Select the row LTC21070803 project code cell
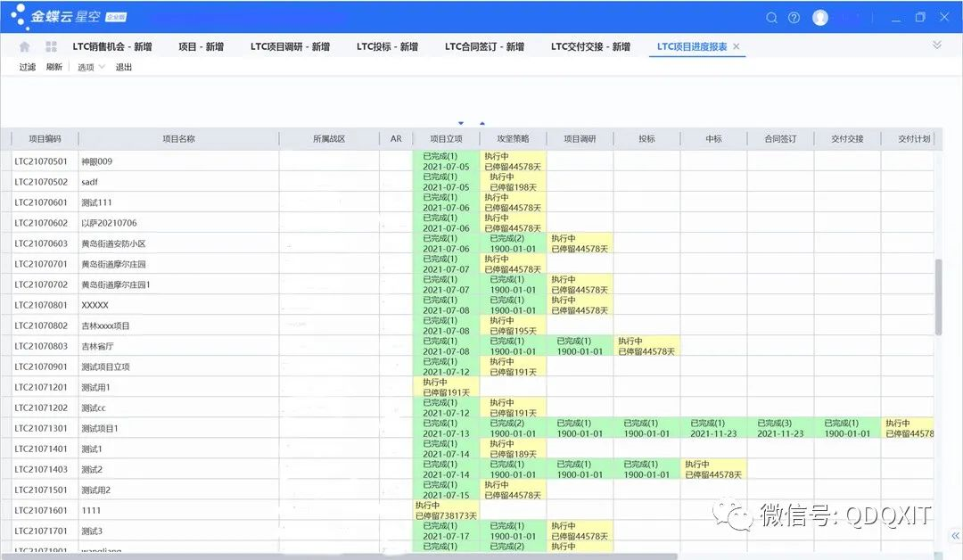This screenshot has width=963, height=560. click(x=41, y=346)
